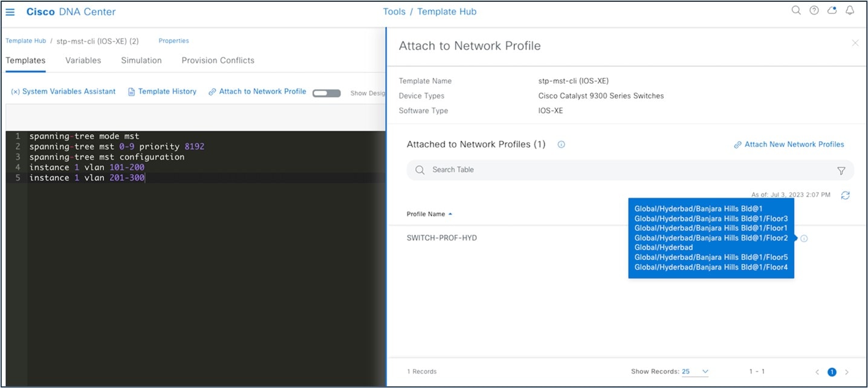Image resolution: width=868 pixels, height=388 pixels.
Task: Switch to the Variables tab
Action: [x=83, y=60]
